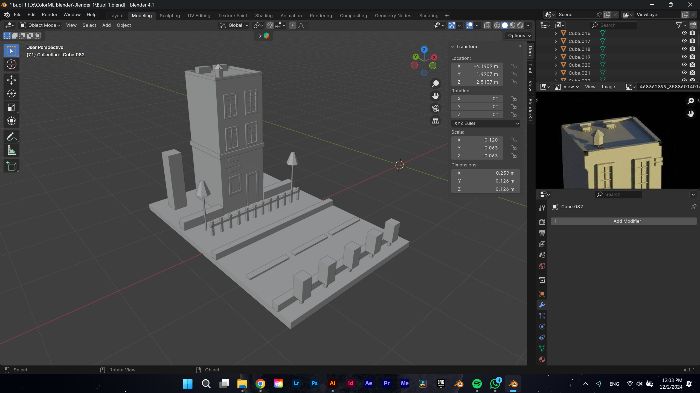The width and height of the screenshot is (700, 393).
Task: Toggle X-ray view in viewport header
Action: tap(487, 25)
